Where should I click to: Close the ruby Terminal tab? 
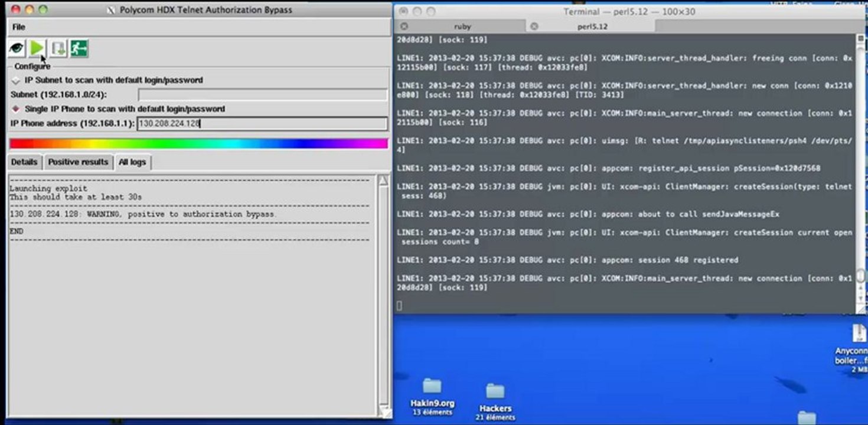pyautogui.click(x=404, y=27)
